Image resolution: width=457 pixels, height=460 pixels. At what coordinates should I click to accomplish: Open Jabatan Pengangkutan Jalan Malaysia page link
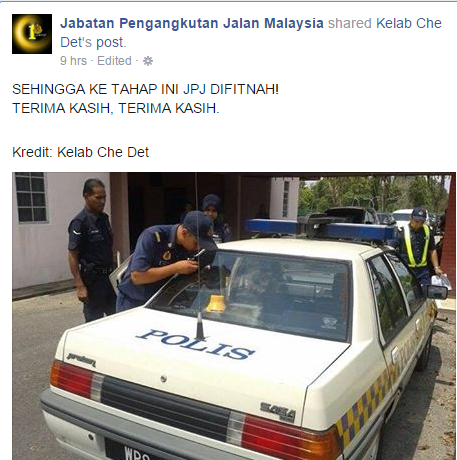[x=192, y=23]
